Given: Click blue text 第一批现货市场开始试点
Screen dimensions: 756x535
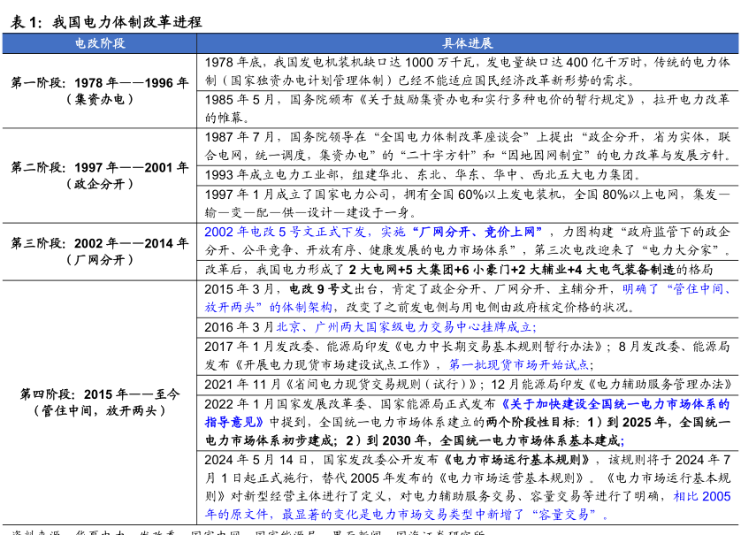Looking at the screenshot, I should [520, 364].
